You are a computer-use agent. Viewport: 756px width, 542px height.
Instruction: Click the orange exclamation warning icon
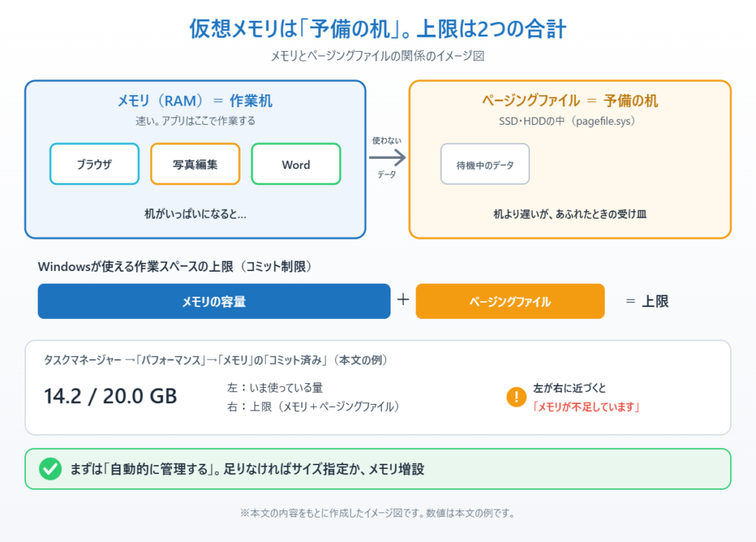pyautogui.click(x=516, y=397)
